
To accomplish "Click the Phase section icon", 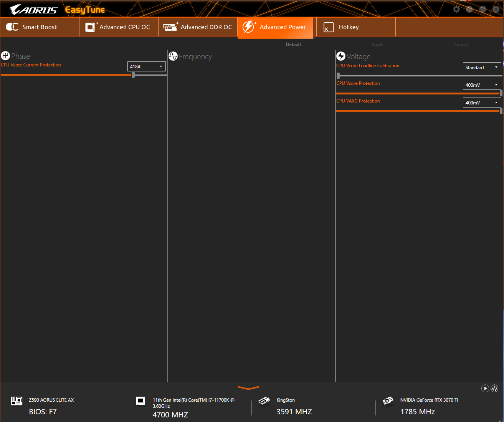I will click(5, 56).
